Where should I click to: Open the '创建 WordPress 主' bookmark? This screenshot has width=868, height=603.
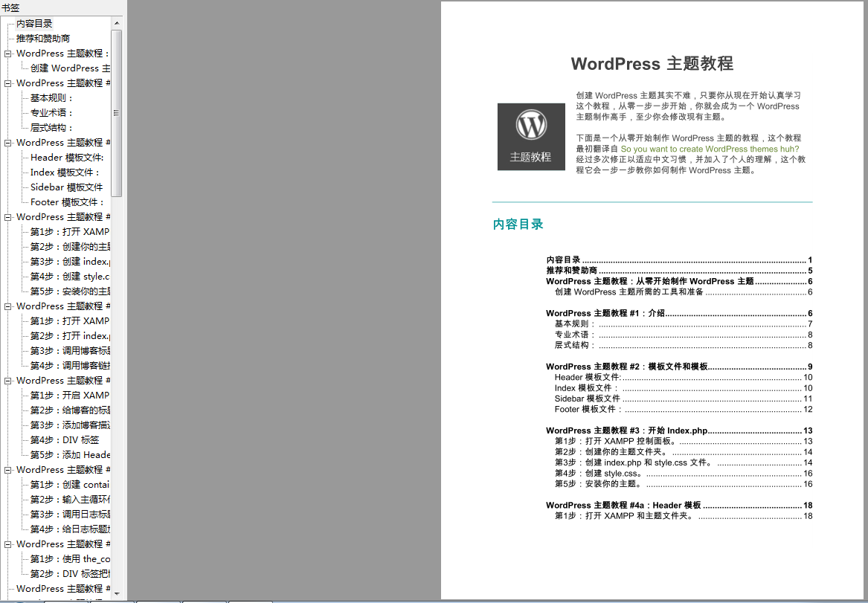pyautogui.click(x=71, y=68)
